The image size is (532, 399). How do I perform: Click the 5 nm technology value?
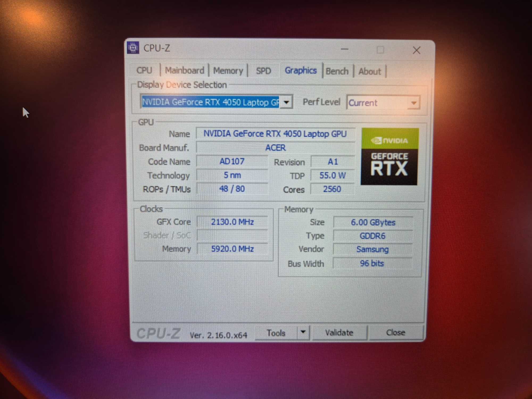[232, 175]
